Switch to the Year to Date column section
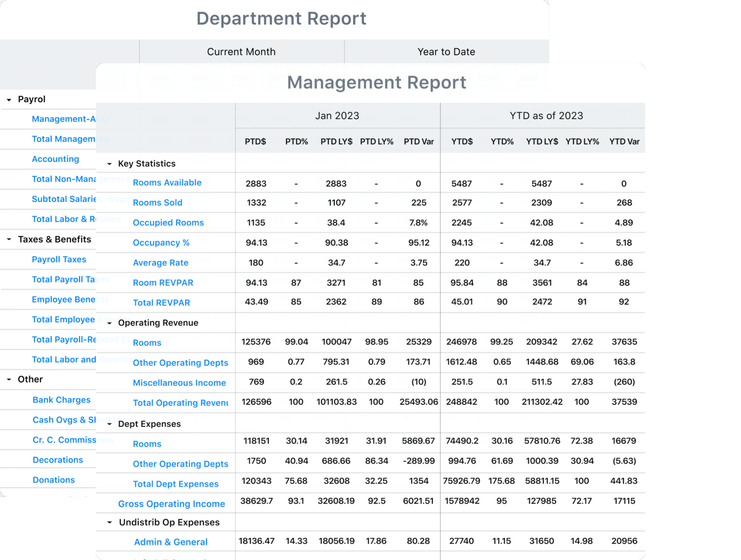This screenshot has height=560, width=741. (446, 52)
